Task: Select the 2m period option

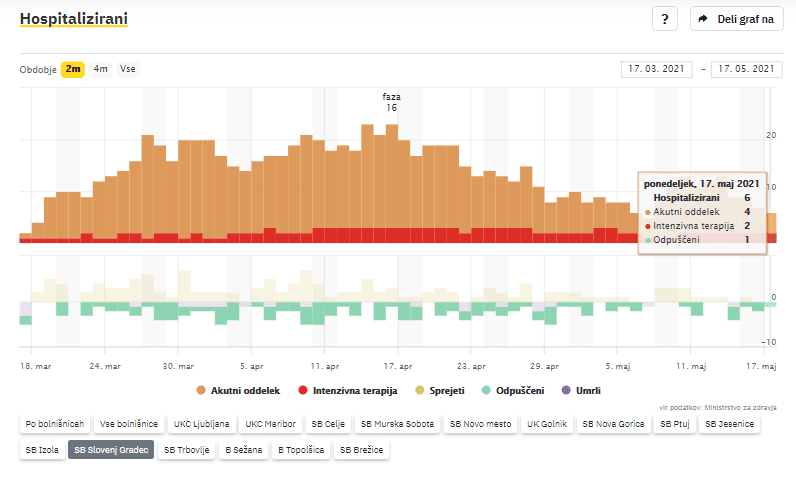Action: click(x=73, y=69)
